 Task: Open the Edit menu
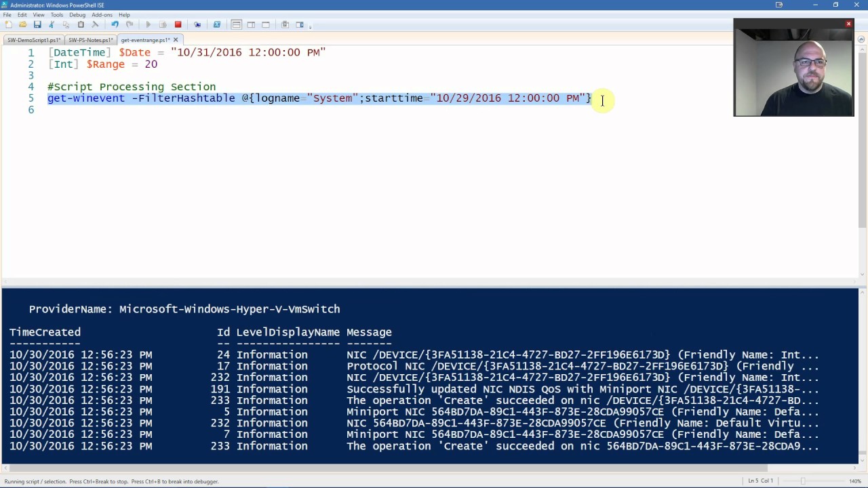(22, 14)
